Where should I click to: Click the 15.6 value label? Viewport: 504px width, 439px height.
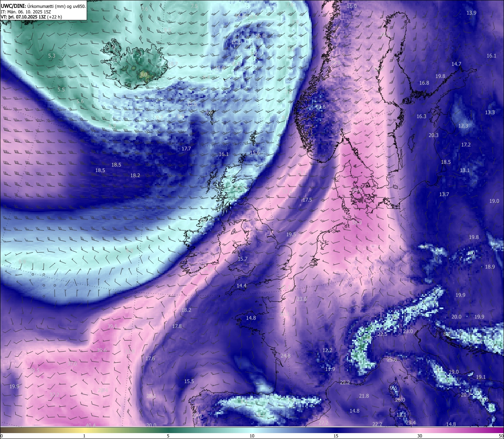click(255, 152)
